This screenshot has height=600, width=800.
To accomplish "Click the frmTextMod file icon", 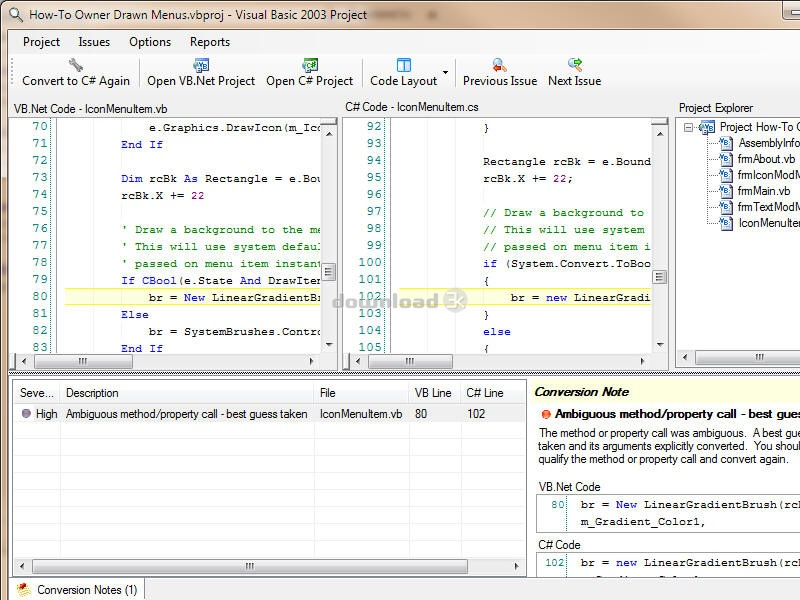I will pyautogui.click(x=726, y=207).
